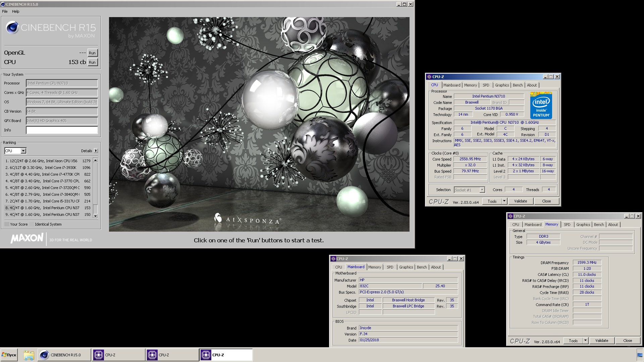Image resolution: width=644 pixels, height=362 pixels.
Task: Open the File Explorer taskbar icon
Action: click(x=29, y=355)
